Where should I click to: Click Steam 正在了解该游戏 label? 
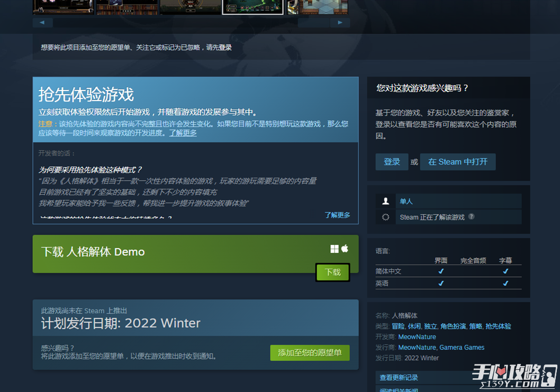tap(432, 217)
